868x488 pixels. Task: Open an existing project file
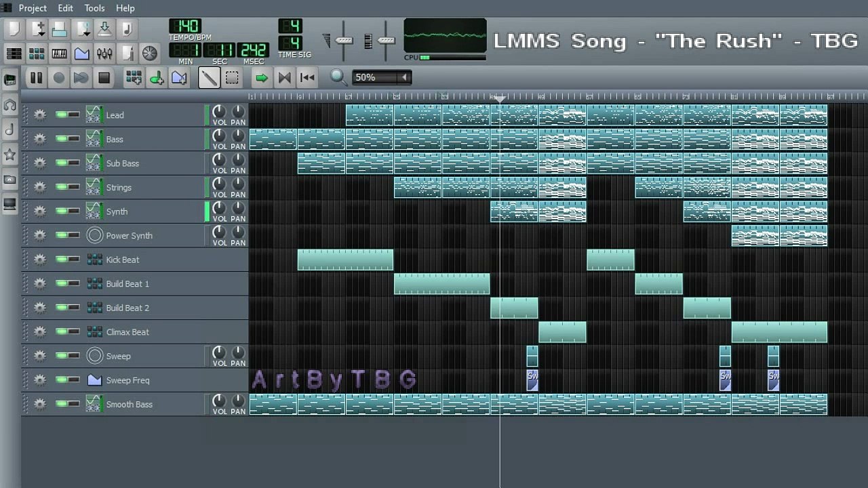[60, 29]
